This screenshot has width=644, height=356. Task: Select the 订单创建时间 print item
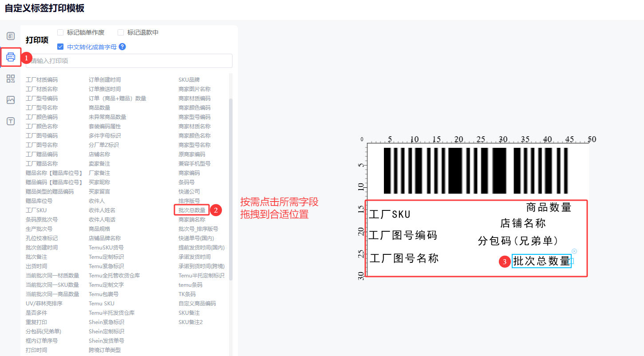click(x=105, y=80)
